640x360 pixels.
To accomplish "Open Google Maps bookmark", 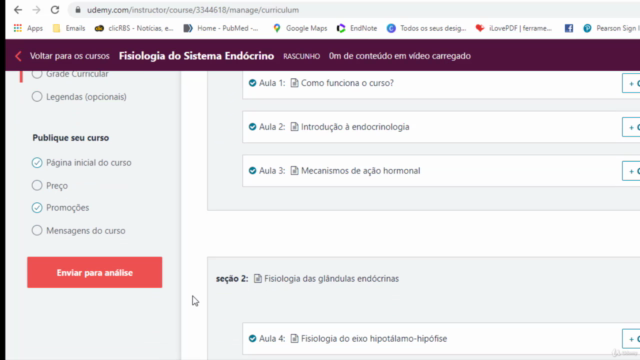I will pos(300,28).
